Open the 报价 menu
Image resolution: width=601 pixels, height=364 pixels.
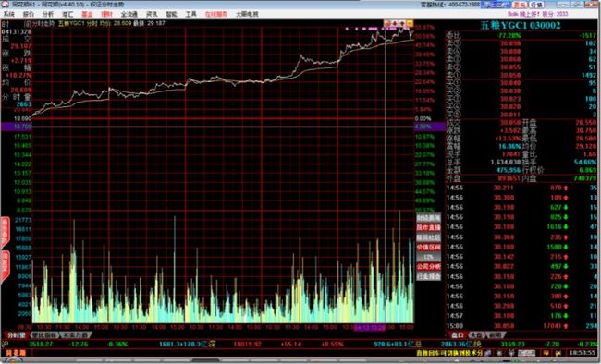pyautogui.click(x=29, y=14)
